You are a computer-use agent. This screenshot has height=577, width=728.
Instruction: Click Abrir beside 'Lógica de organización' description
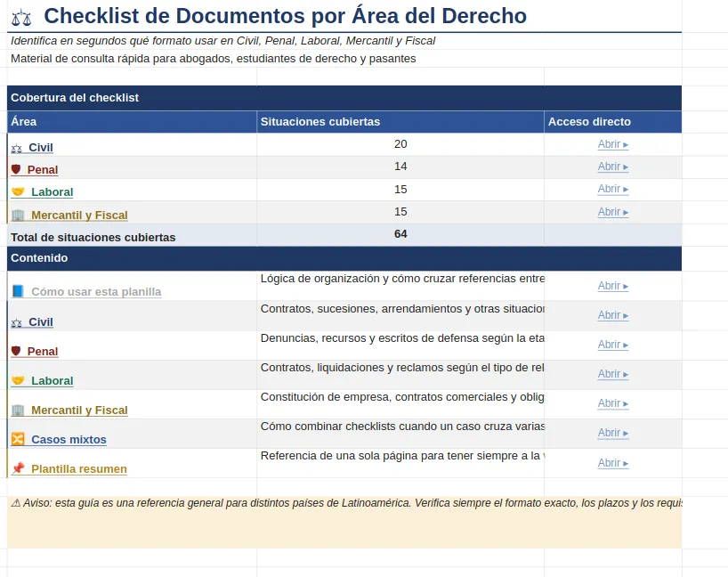click(x=613, y=286)
